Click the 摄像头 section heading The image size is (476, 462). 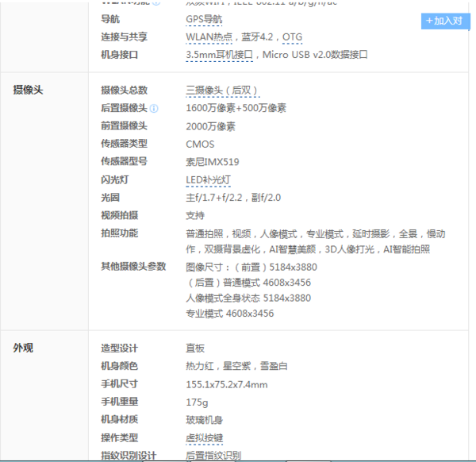pos(28,90)
